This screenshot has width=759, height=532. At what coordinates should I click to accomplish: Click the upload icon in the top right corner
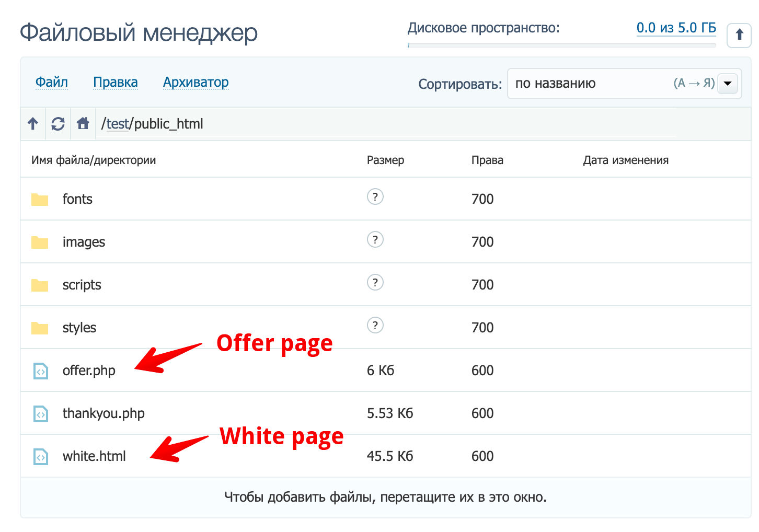point(739,34)
